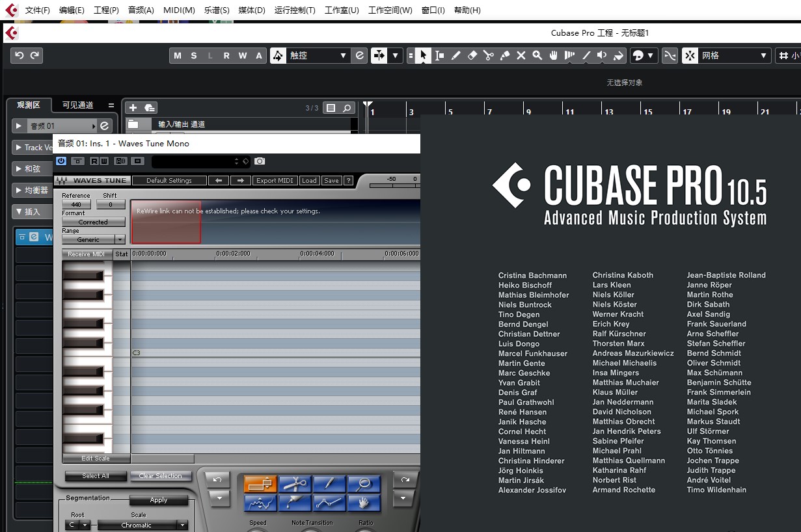Screen dimensions: 801x532
Task: Toggle Solo (S) state button in toolbar
Action: pos(194,56)
